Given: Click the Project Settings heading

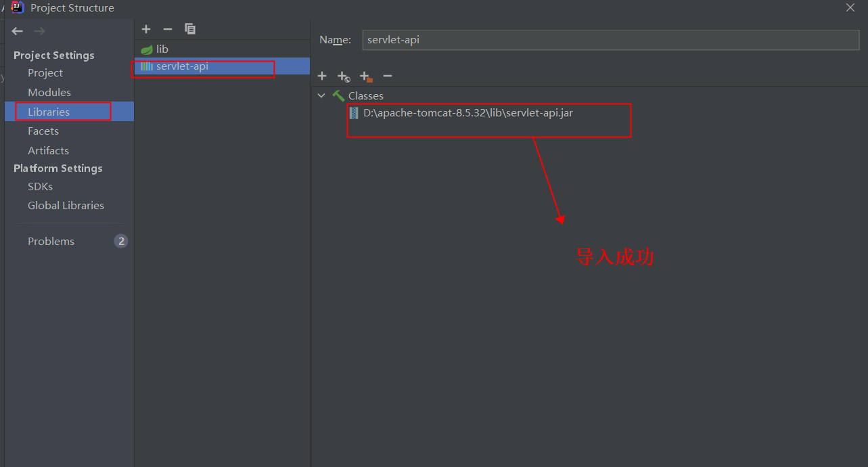Looking at the screenshot, I should click(x=54, y=55).
